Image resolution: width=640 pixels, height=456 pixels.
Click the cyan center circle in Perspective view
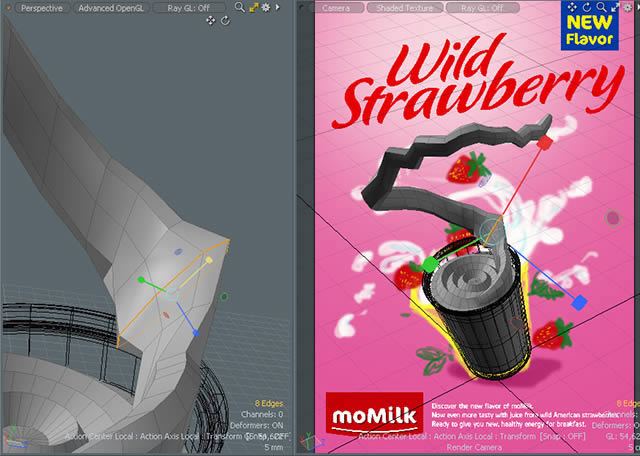(x=173, y=294)
